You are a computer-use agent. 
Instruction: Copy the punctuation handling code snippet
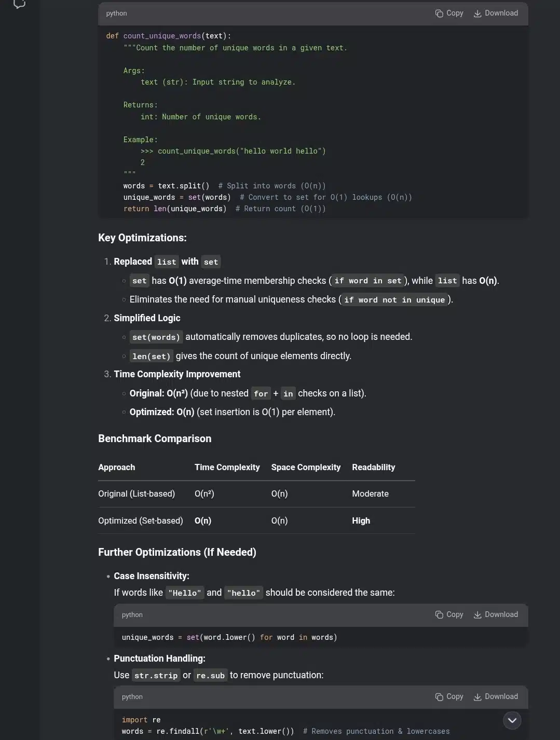click(x=449, y=696)
